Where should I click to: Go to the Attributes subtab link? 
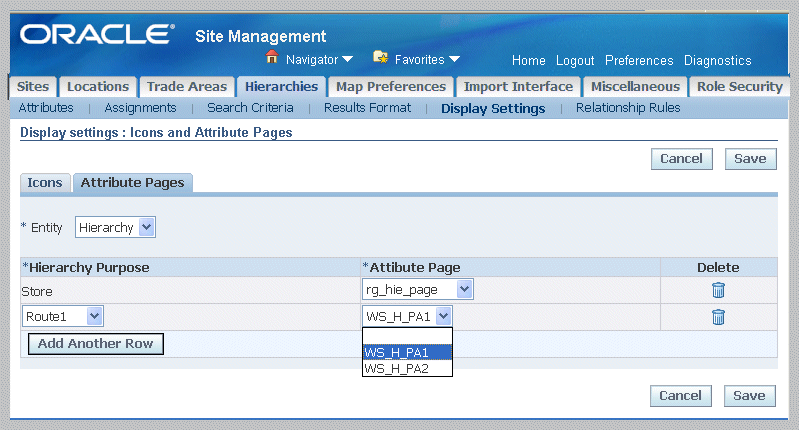[x=46, y=108]
